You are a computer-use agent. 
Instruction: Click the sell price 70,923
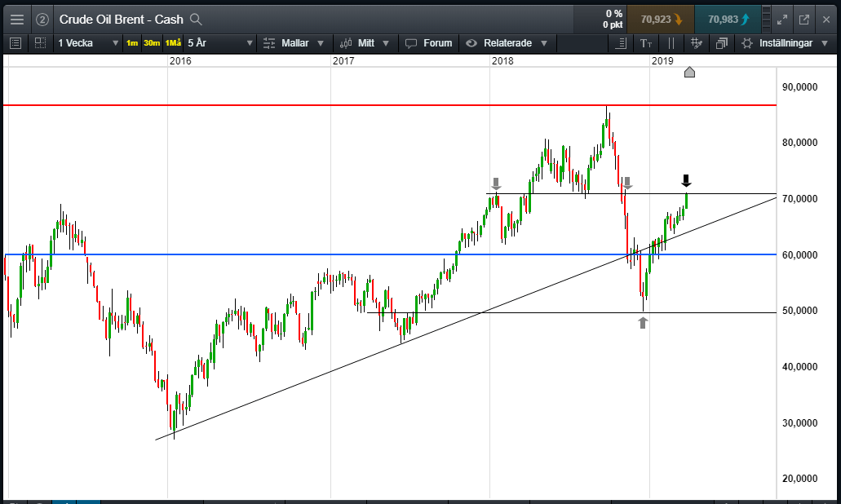coord(661,20)
